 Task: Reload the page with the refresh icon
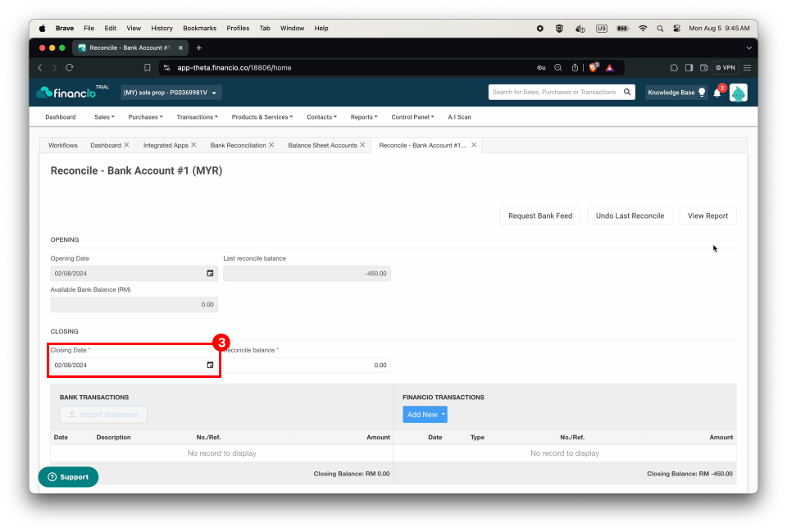[x=70, y=67]
